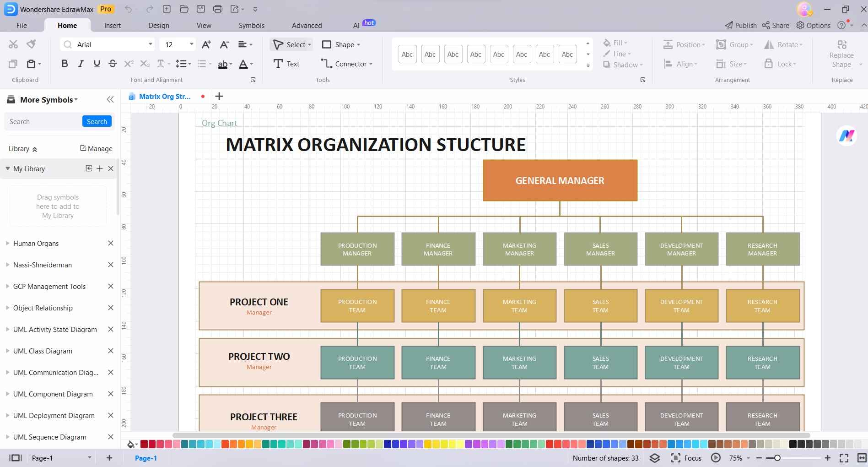The height and width of the screenshot is (467, 868).
Task: Toggle italic formatting
Action: [x=81, y=64]
